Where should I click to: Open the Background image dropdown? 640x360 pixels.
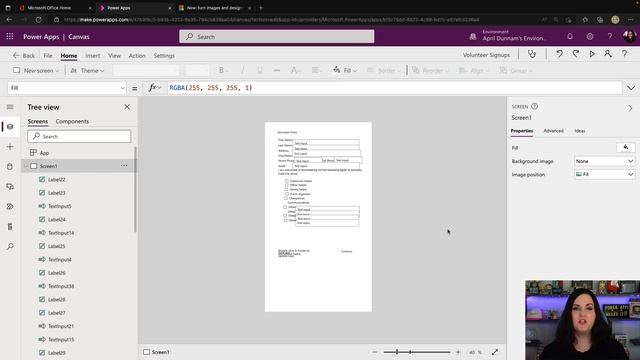pos(604,161)
